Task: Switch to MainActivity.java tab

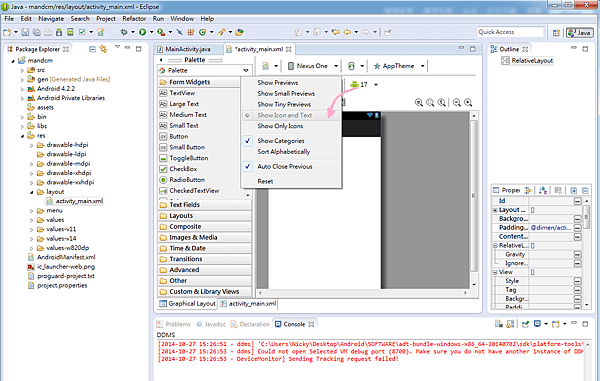Action: [x=188, y=49]
